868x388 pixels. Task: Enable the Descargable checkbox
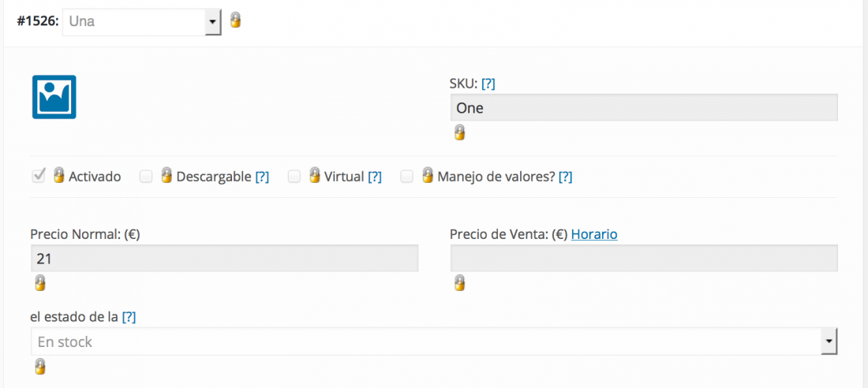(146, 177)
